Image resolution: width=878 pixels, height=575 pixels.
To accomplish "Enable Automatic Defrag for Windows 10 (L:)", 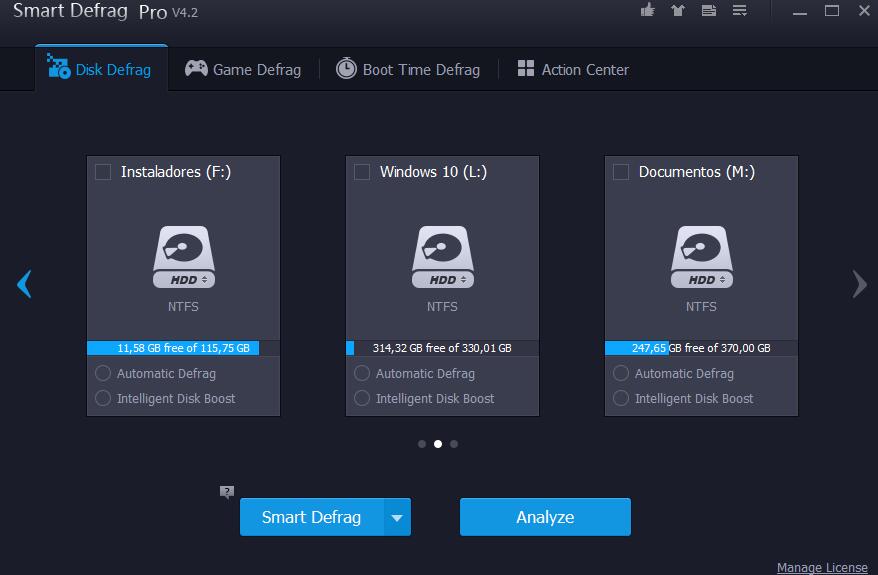I will [x=362, y=373].
